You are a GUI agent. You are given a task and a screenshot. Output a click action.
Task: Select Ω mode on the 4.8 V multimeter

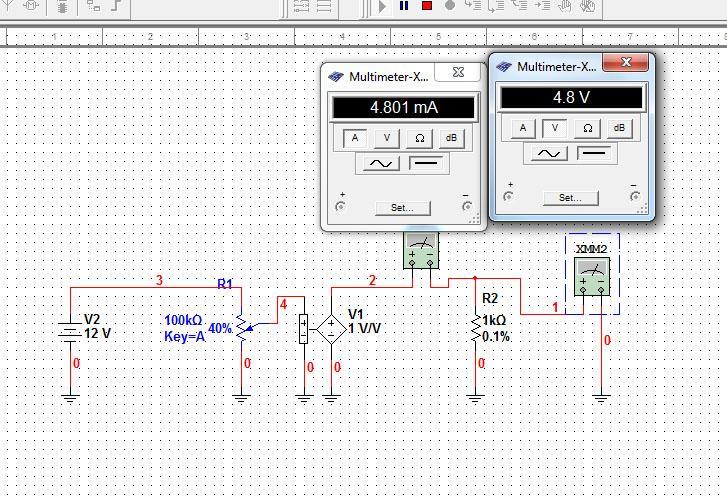coord(587,128)
